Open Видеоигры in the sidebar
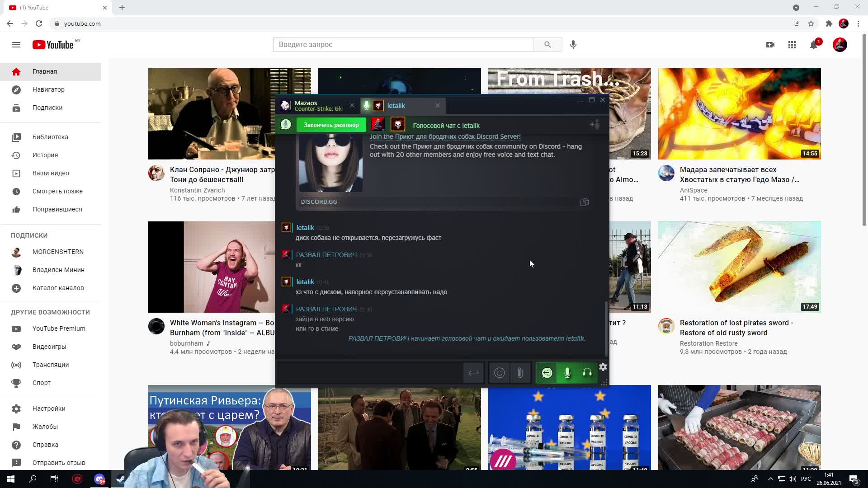The width and height of the screenshot is (868, 488). pos(51,347)
